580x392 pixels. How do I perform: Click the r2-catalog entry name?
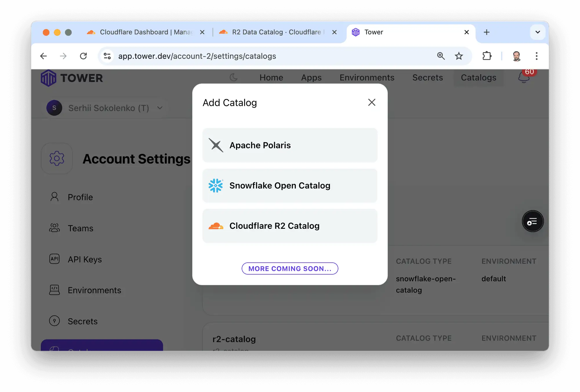[x=234, y=339]
